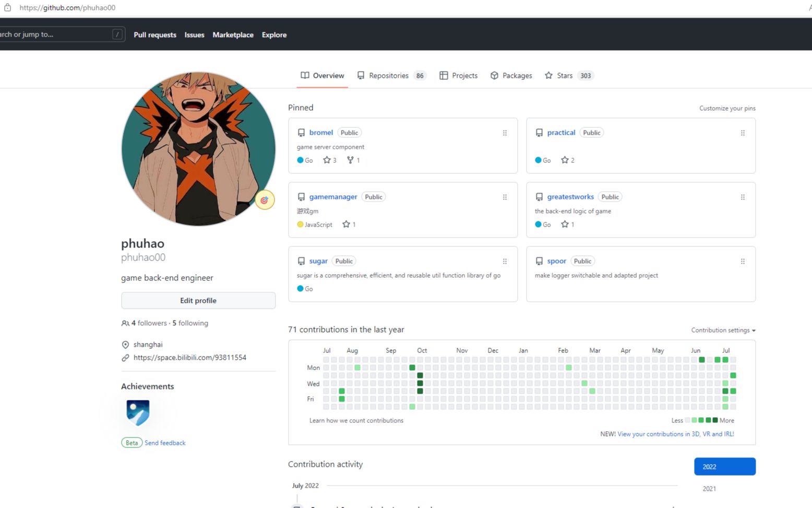The image size is (812, 508).
Task: Click the 4 followers link
Action: click(x=149, y=323)
